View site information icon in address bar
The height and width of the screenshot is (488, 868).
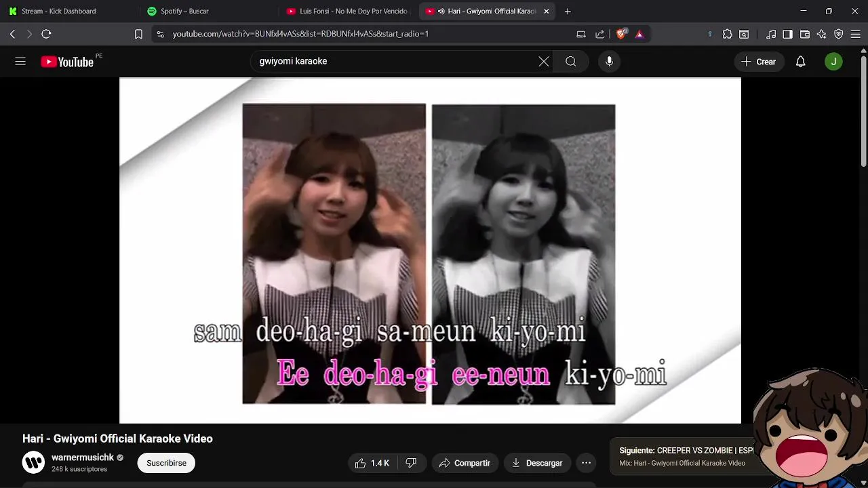(160, 34)
